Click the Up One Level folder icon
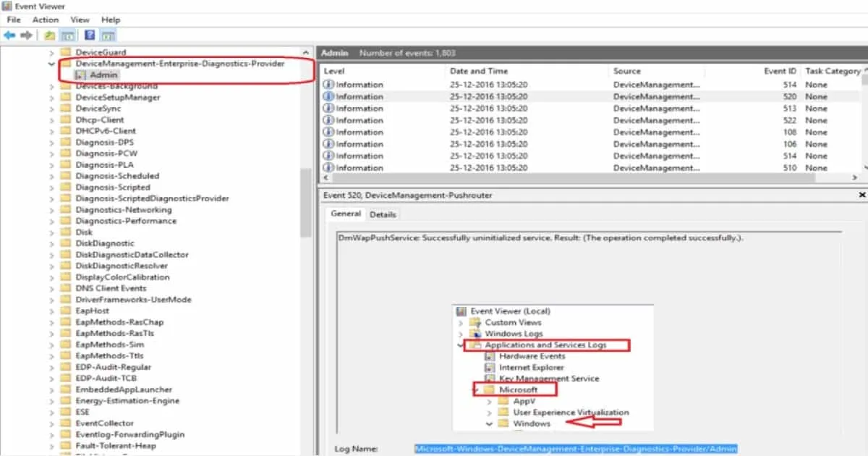The width and height of the screenshot is (868, 456). (49, 35)
